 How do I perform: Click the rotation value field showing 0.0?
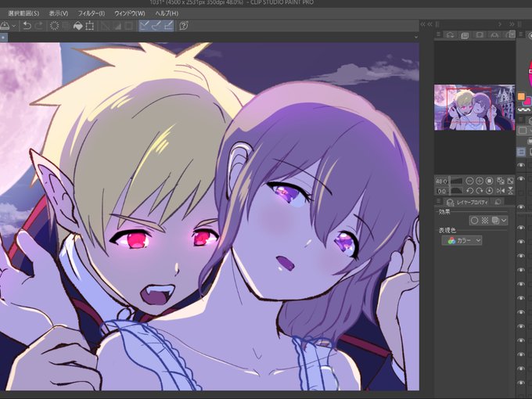[441, 191]
